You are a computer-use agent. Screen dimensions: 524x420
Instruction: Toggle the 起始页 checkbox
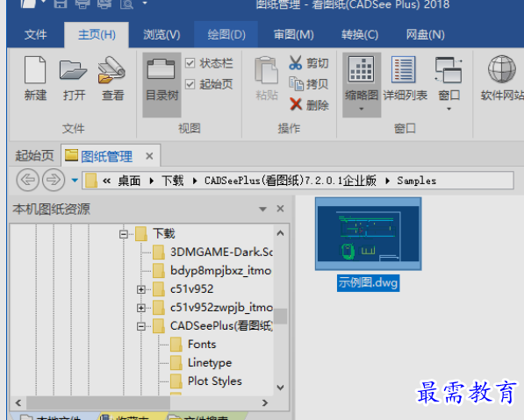click(x=190, y=84)
